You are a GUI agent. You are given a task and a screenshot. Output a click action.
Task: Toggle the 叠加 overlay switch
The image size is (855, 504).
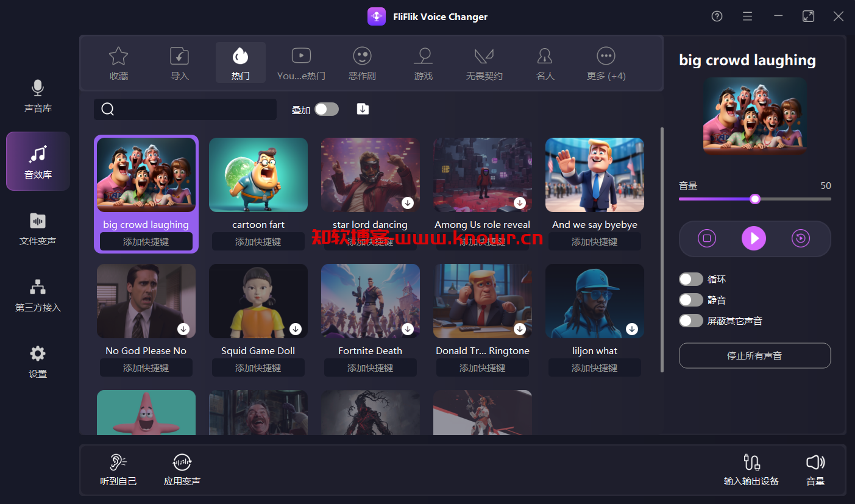coord(327,109)
